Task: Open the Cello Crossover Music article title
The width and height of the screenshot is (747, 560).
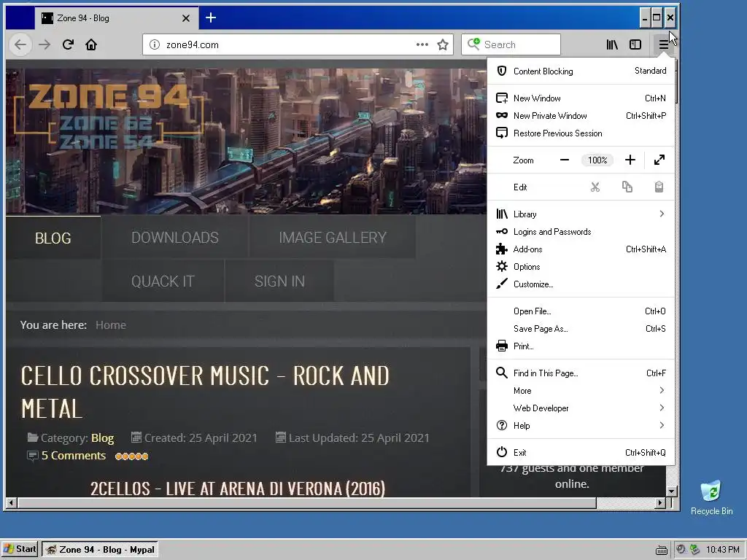Action: pos(205,392)
